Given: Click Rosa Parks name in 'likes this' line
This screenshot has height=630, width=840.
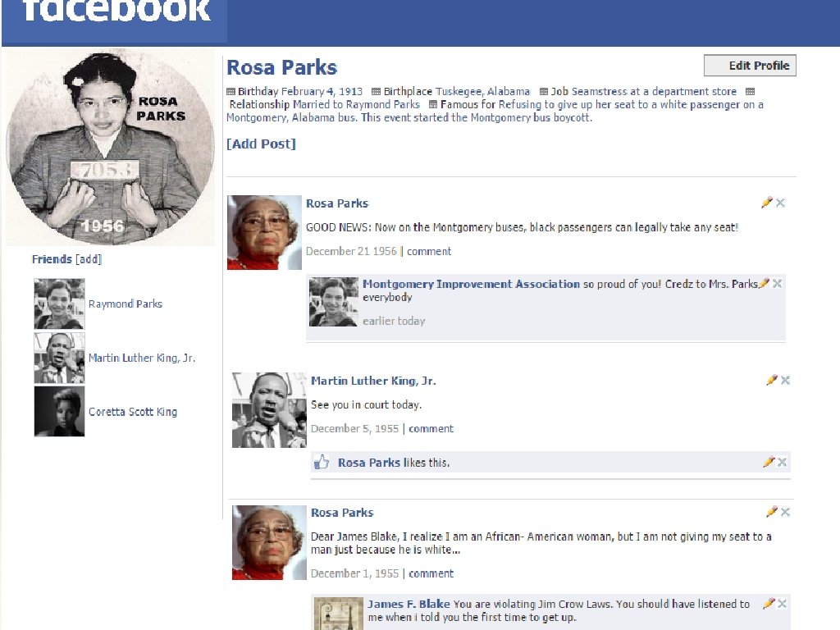Looking at the screenshot, I should (x=369, y=463).
